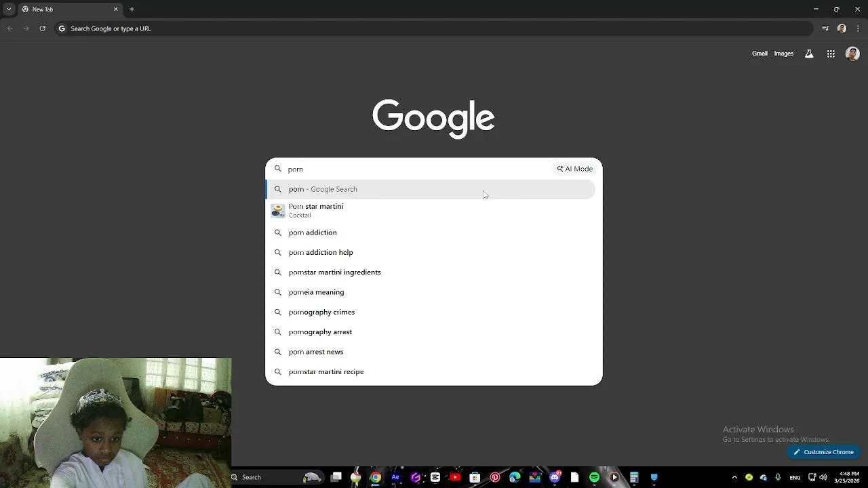Image resolution: width=868 pixels, height=488 pixels.
Task: Open the volume speaker icon in tray
Action: click(823, 477)
